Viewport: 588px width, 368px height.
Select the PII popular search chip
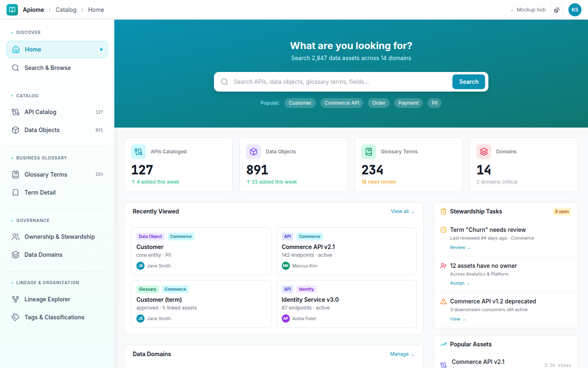pyautogui.click(x=434, y=103)
